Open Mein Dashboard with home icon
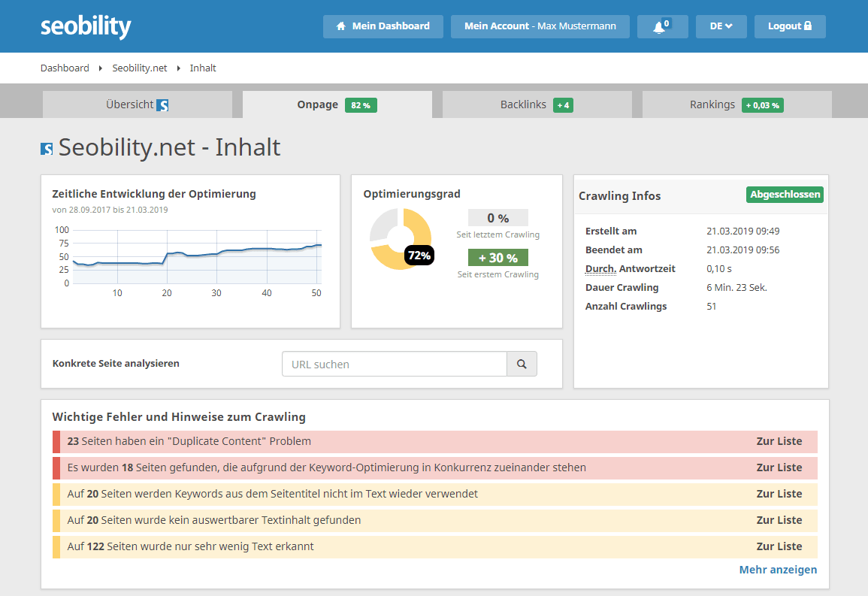Viewport: 868px width, 596px height. (383, 26)
